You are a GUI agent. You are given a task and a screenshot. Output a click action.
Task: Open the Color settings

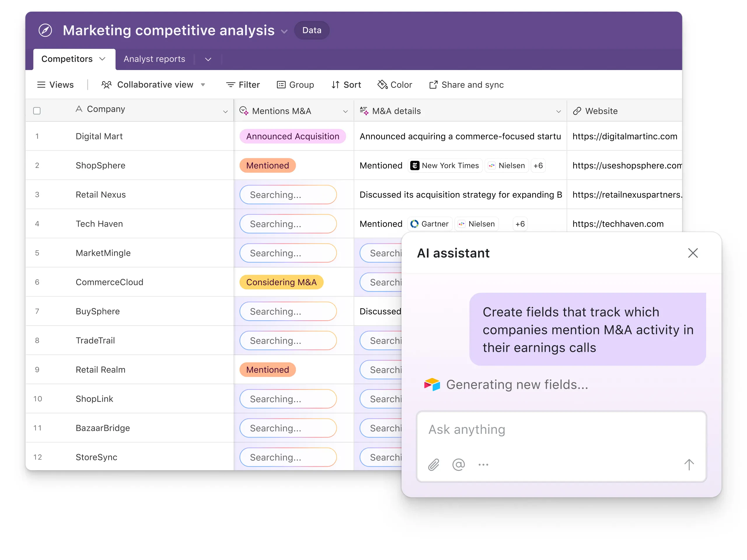point(395,85)
